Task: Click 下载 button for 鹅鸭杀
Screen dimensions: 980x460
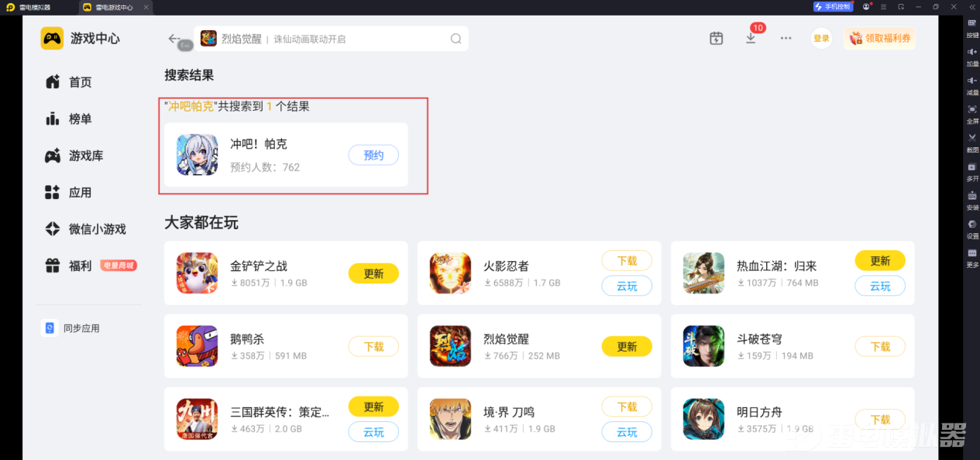Action: click(373, 346)
